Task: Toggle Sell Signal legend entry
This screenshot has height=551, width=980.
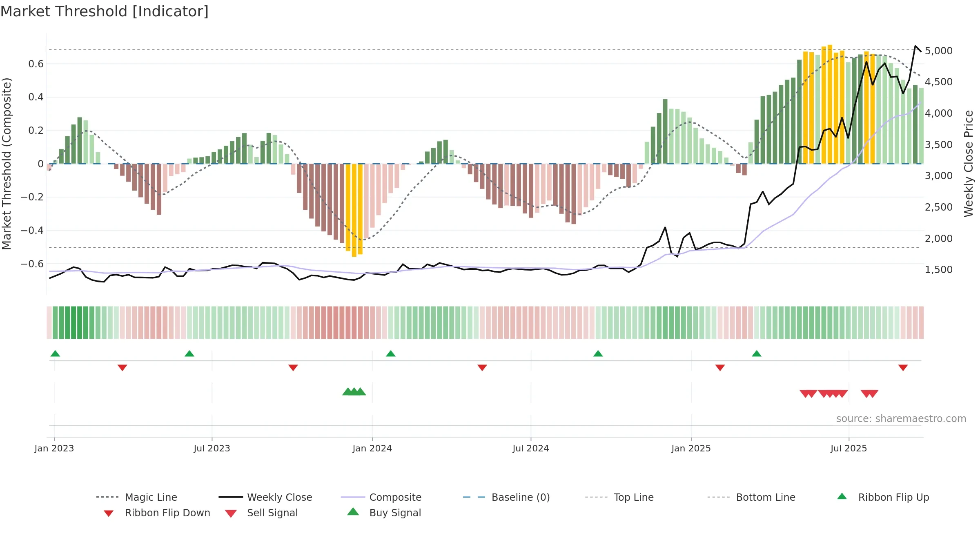Action: [x=261, y=513]
